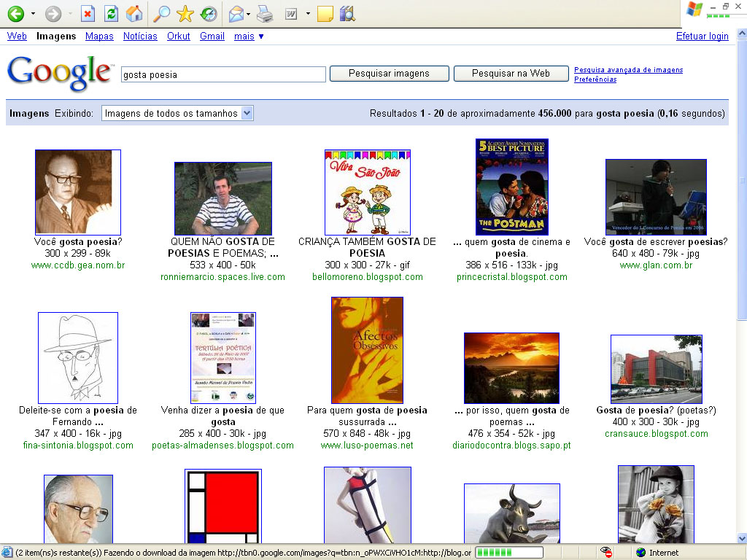Open the image size filter dropdown
Viewport: 747px width, 560px height.
(x=177, y=113)
